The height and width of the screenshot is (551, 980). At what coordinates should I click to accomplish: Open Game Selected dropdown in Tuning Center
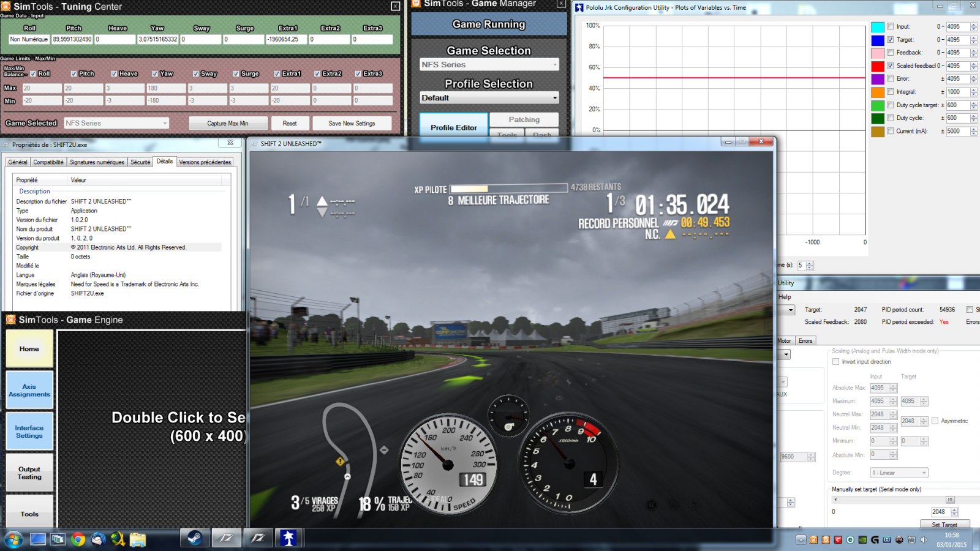click(x=116, y=123)
